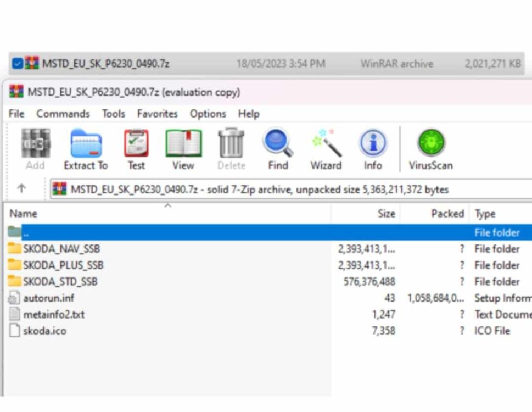Image resolution: width=532 pixels, height=412 pixels.
Task: Click the parent folder '..' icon
Action: [x=15, y=231]
